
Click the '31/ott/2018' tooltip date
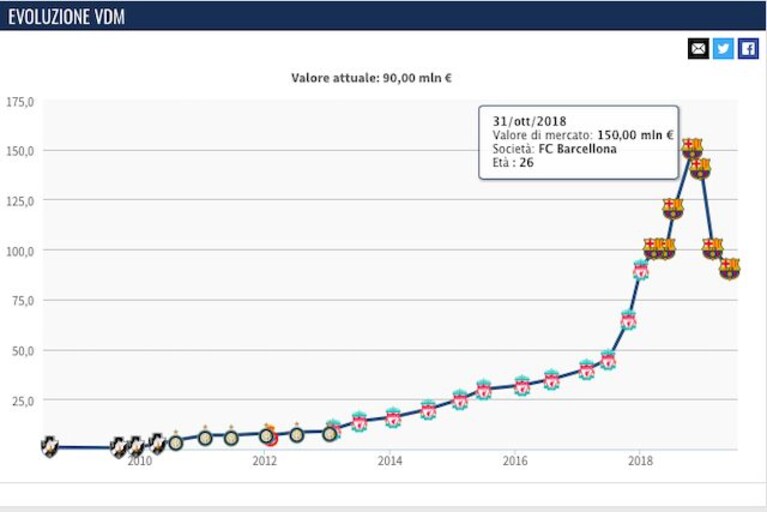[x=529, y=121]
